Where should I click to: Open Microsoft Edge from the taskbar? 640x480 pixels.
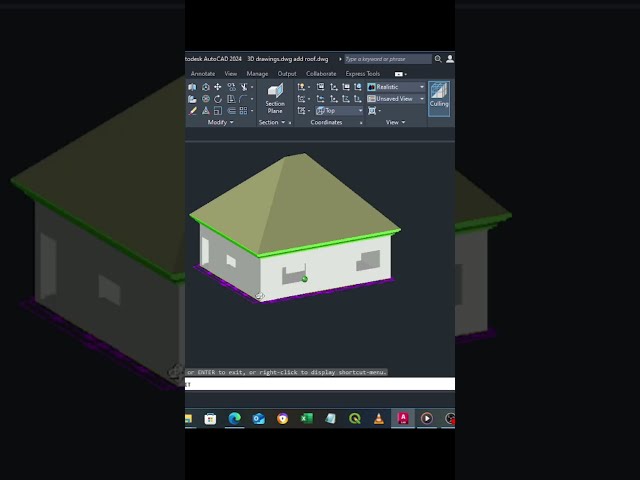[x=234, y=418]
